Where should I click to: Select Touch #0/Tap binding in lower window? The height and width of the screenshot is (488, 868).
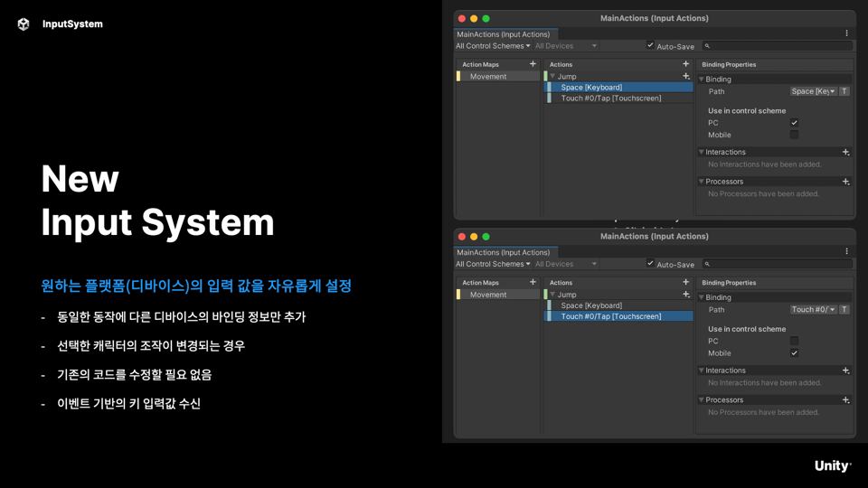coord(618,316)
